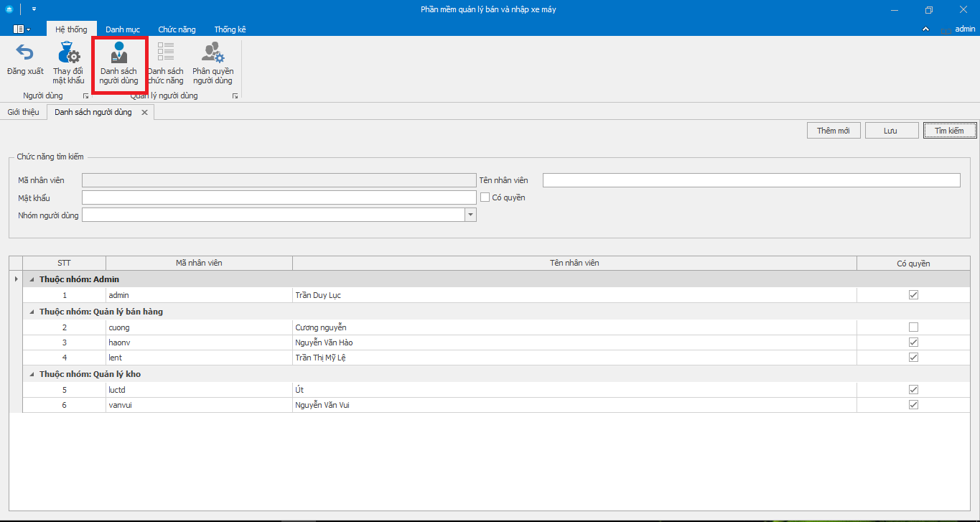Select the Trần Thị Mỹ Lệ name cell

click(x=574, y=358)
